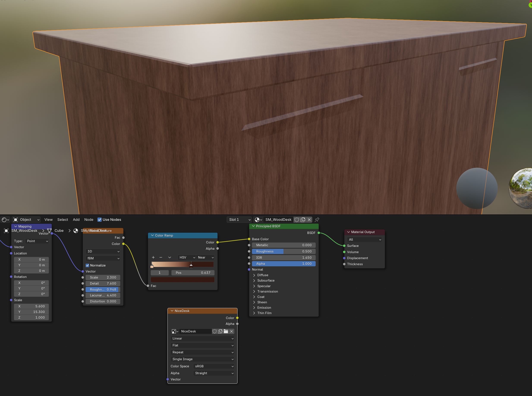Open the Add menu in node editor

point(76,220)
